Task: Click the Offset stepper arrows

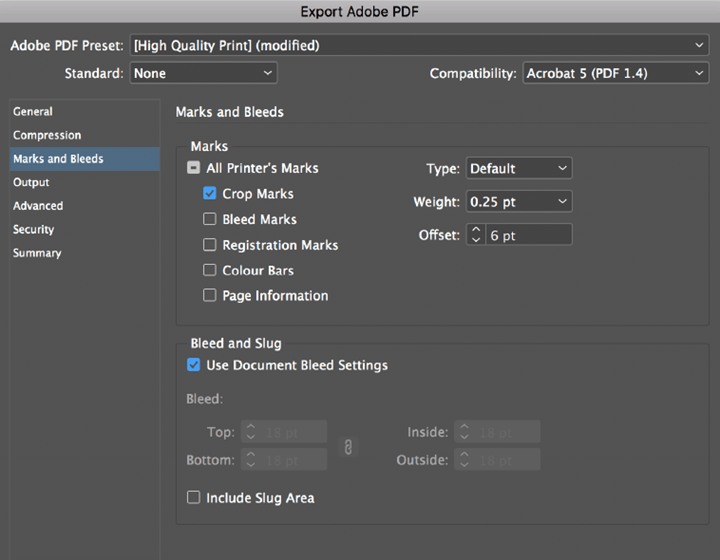Action: coord(475,235)
